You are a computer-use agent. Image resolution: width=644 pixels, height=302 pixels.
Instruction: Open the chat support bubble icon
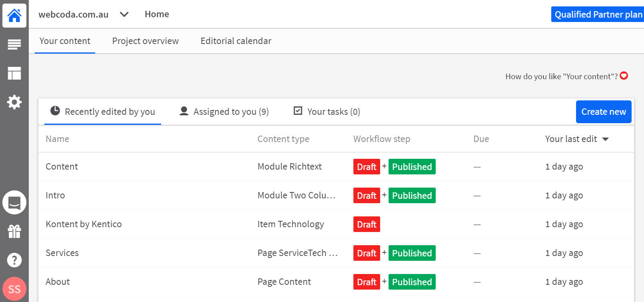click(x=14, y=202)
